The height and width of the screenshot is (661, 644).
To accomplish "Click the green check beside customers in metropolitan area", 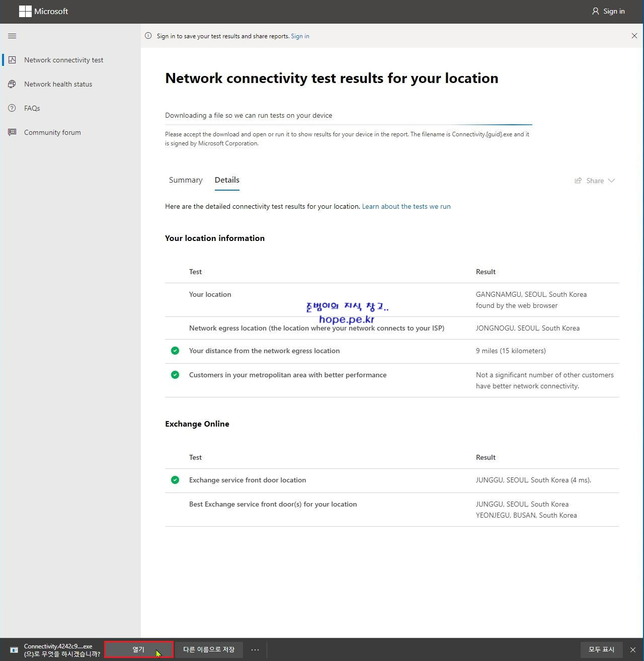I will coord(175,375).
